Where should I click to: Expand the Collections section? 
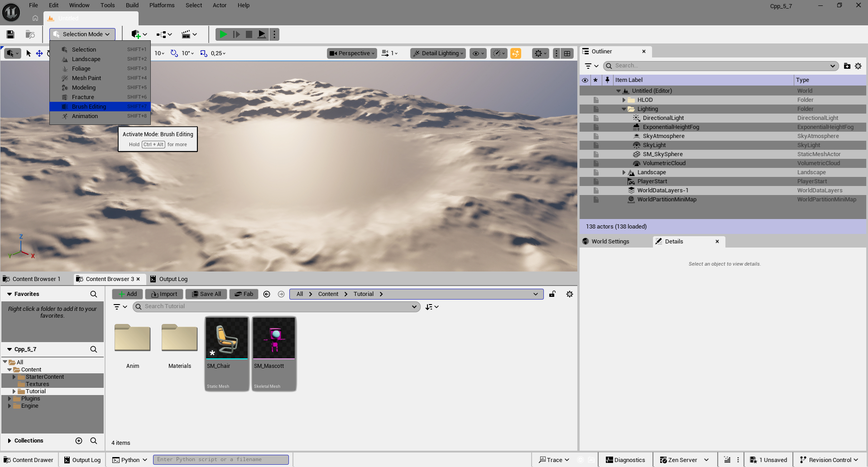(x=10, y=441)
